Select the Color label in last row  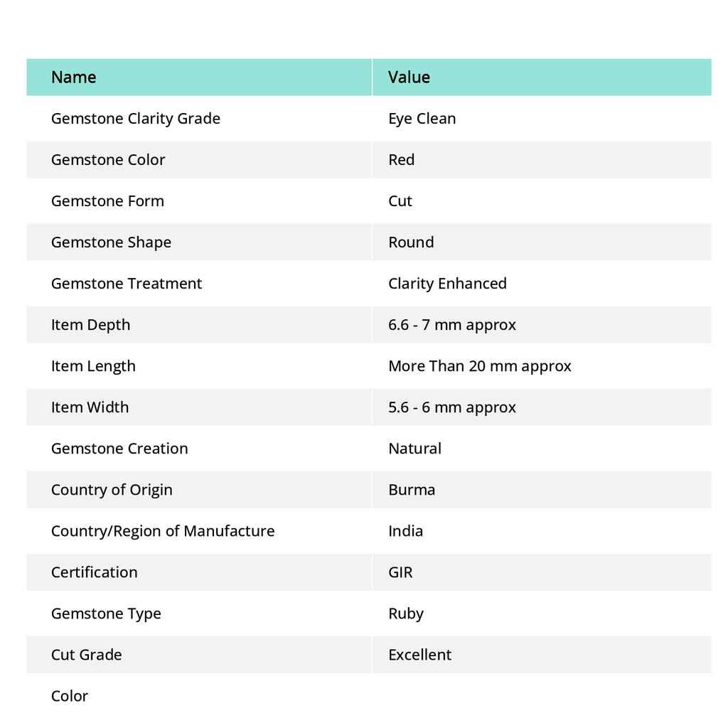tap(70, 695)
